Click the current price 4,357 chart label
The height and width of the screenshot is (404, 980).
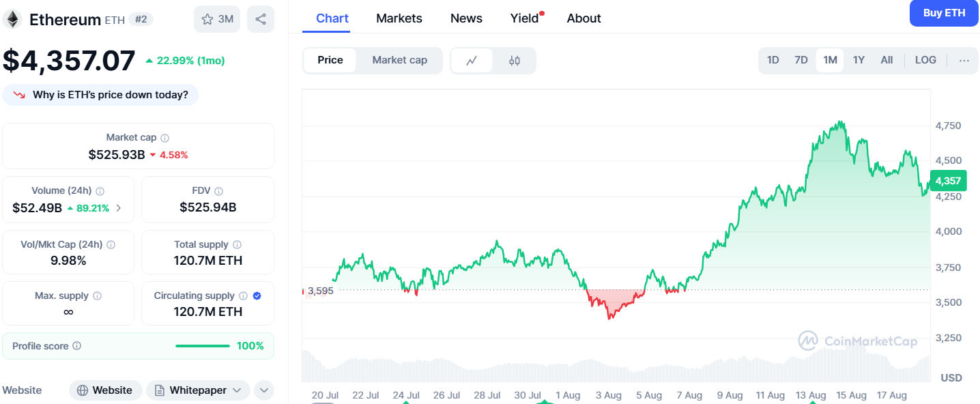click(x=949, y=181)
